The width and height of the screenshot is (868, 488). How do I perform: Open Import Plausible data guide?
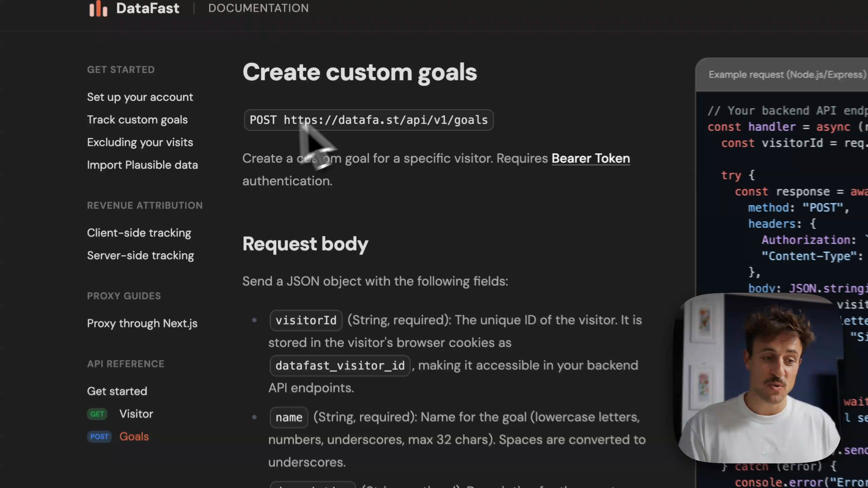click(142, 165)
